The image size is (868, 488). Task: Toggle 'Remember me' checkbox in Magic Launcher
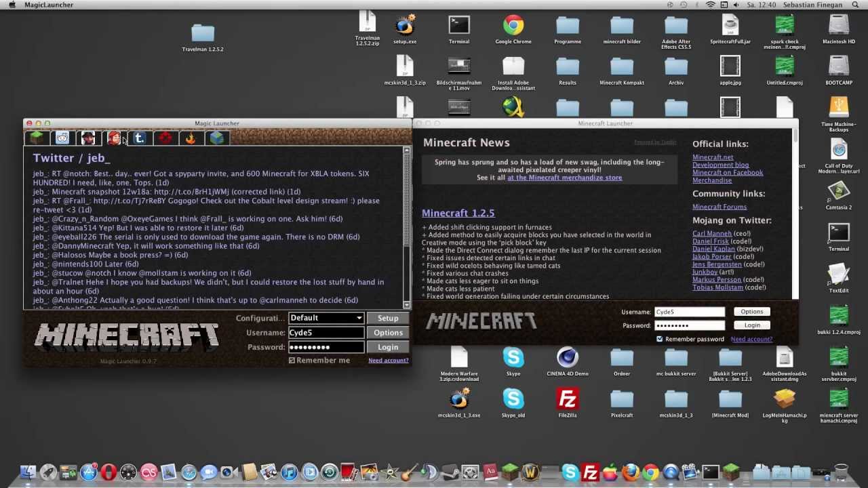(x=292, y=361)
